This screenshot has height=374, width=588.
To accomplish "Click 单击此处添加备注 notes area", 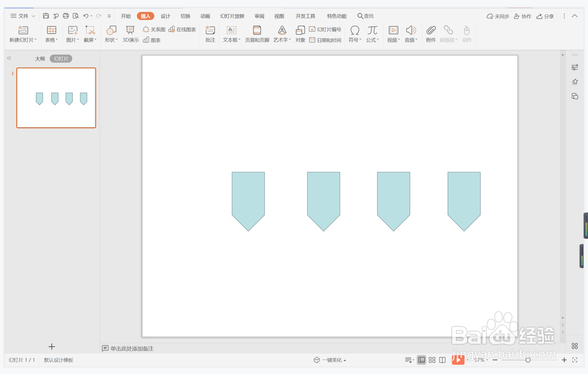I will tap(132, 348).
